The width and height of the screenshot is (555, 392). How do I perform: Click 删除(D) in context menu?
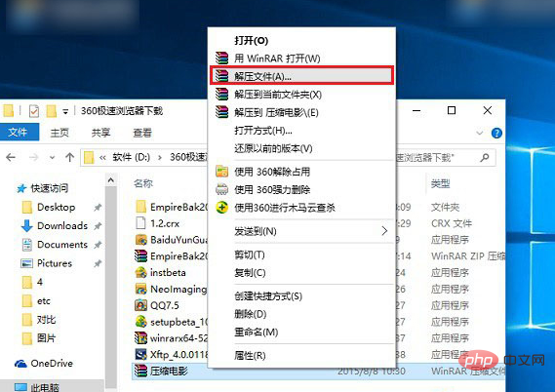pyautogui.click(x=301, y=314)
